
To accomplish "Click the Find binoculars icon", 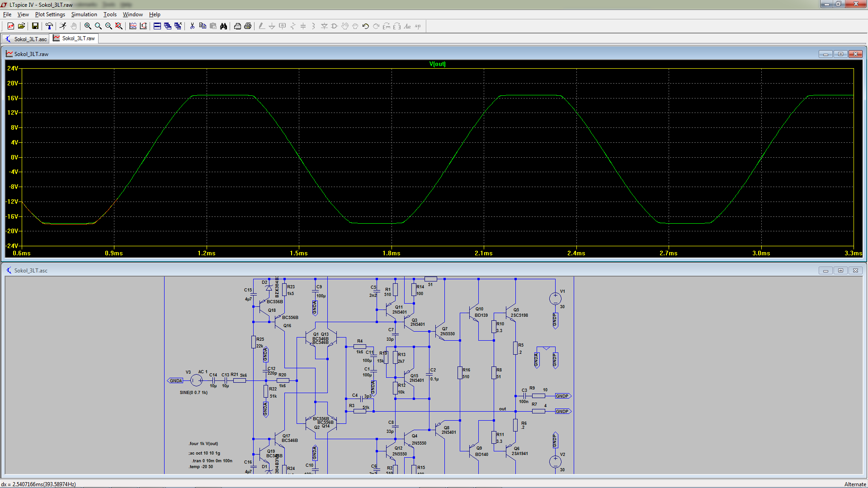I will pos(223,26).
